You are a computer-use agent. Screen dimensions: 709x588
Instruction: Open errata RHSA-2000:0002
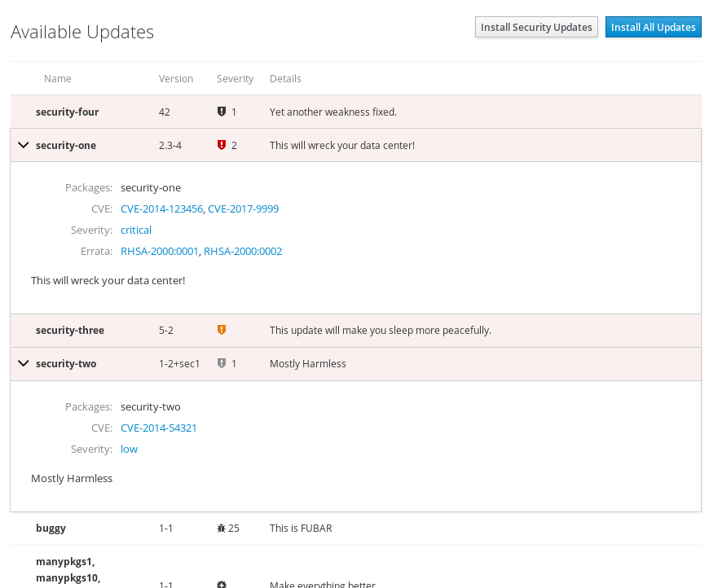pyautogui.click(x=243, y=252)
